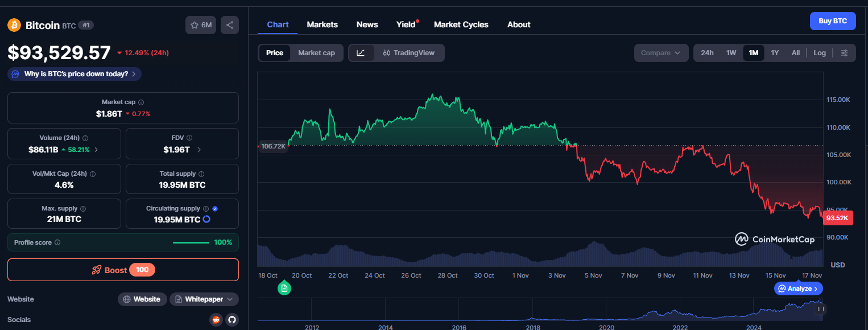This screenshot has height=330, width=868.
Task: Open the chart settings sliders icon
Action: tap(845, 52)
